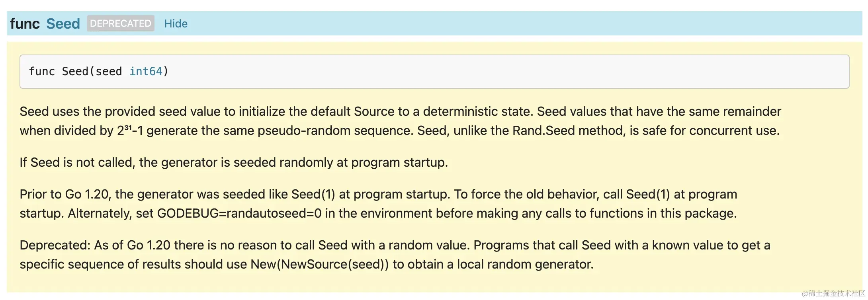The width and height of the screenshot is (868, 300).
Task: Click the "Deprecated:" label in the last paragraph
Action: pos(55,245)
